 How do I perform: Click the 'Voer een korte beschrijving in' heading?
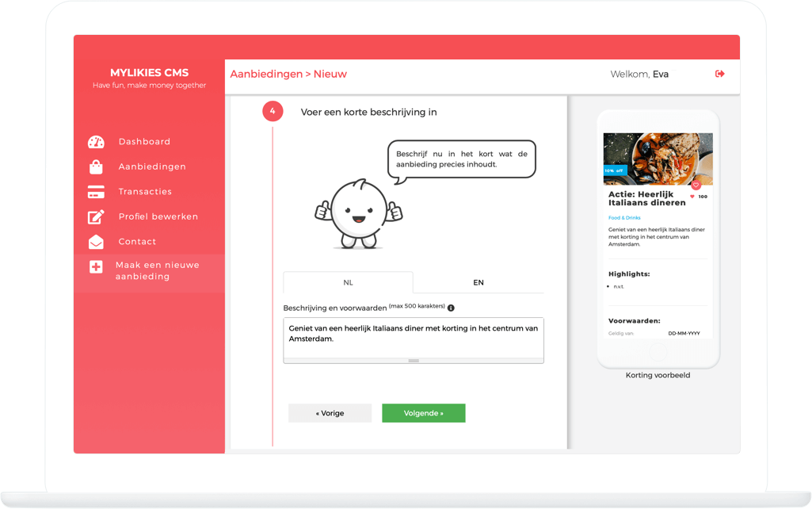coord(368,112)
